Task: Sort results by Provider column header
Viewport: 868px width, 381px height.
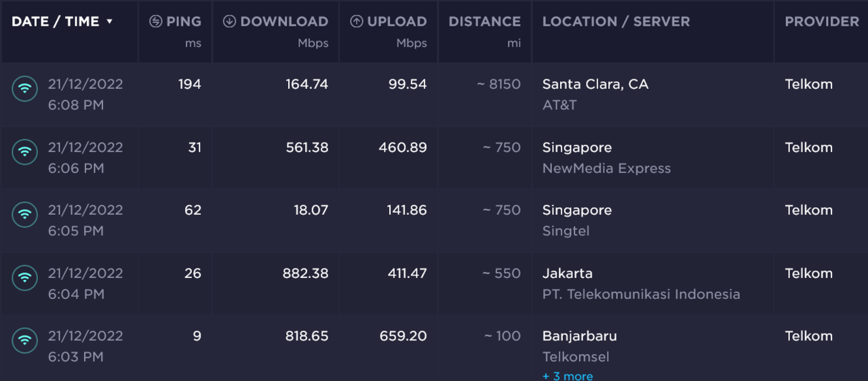Action: pos(821,22)
